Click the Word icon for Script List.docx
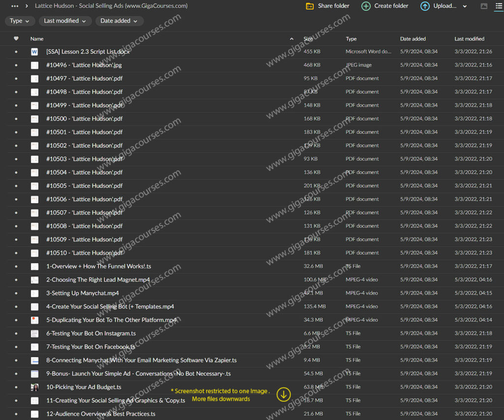 (x=34, y=52)
